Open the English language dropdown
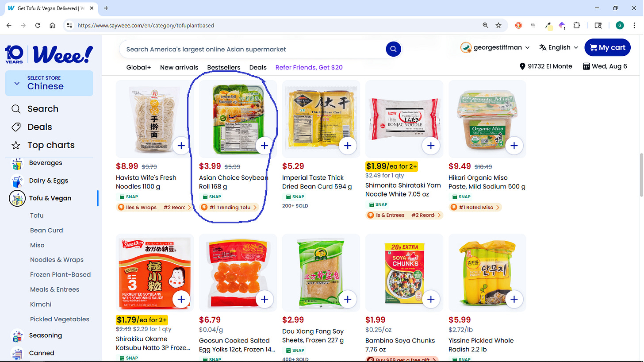 click(559, 47)
